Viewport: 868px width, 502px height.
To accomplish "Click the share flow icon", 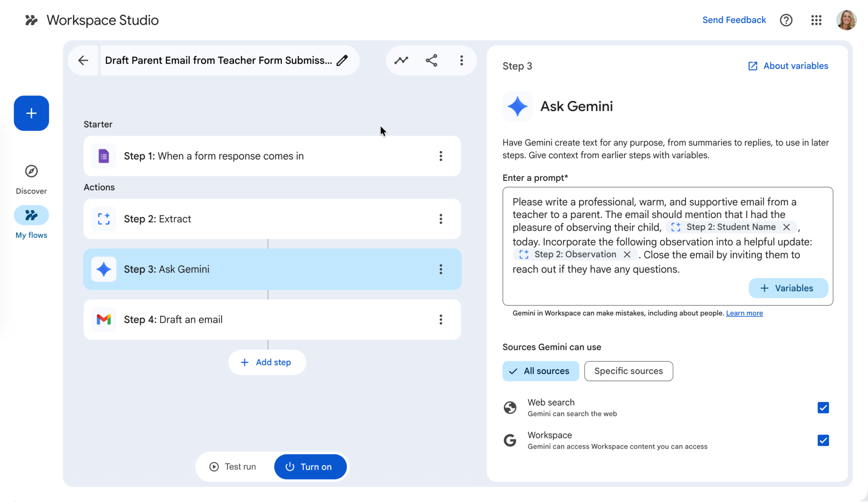I will click(x=431, y=60).
